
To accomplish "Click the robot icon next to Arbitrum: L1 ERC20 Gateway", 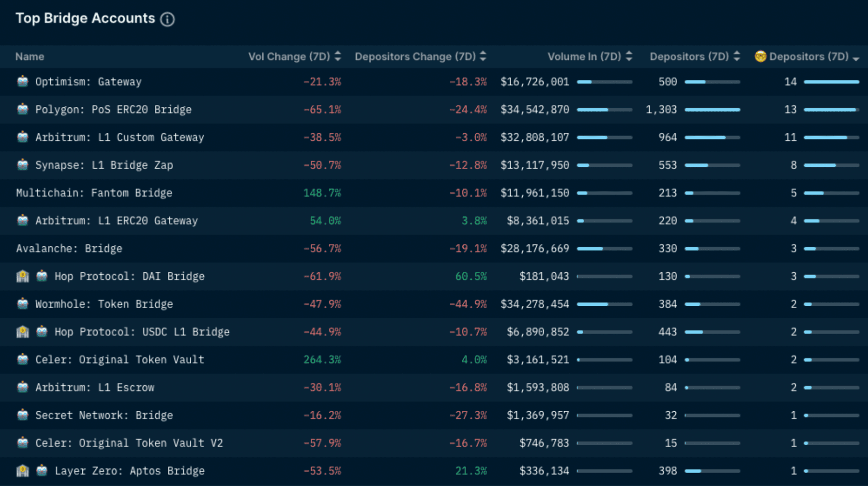I will point(23,220).
